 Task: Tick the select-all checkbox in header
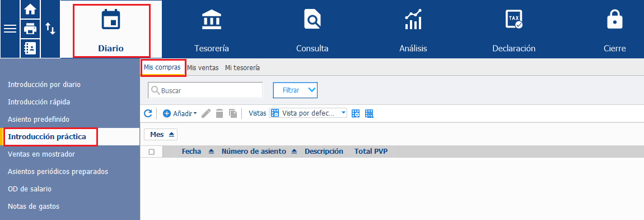click(x=152, y=152)
